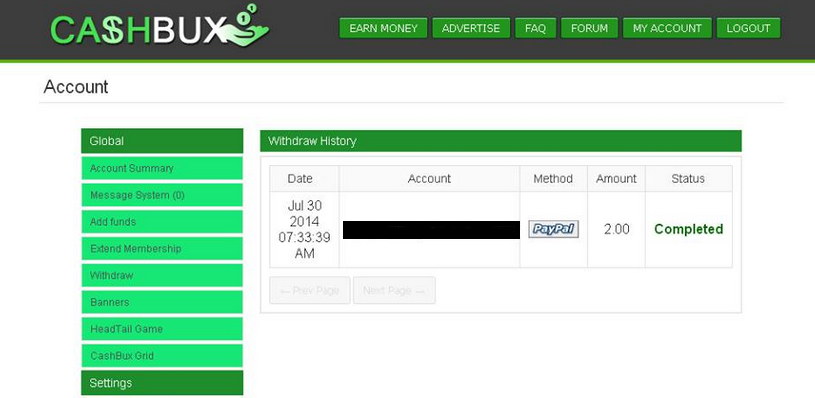
Task: Click the Completed status text
Action: click(x=689, y=229)
